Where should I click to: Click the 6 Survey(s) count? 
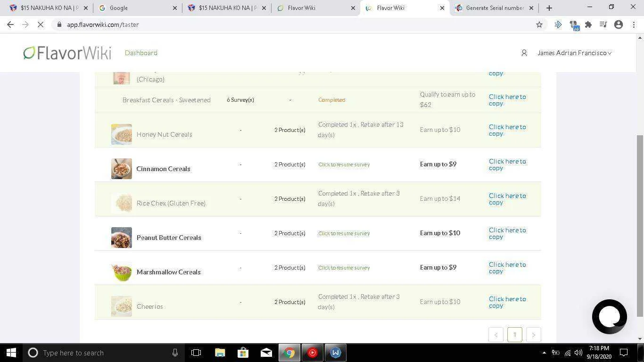pyautogui.click(x=240, y=100)
